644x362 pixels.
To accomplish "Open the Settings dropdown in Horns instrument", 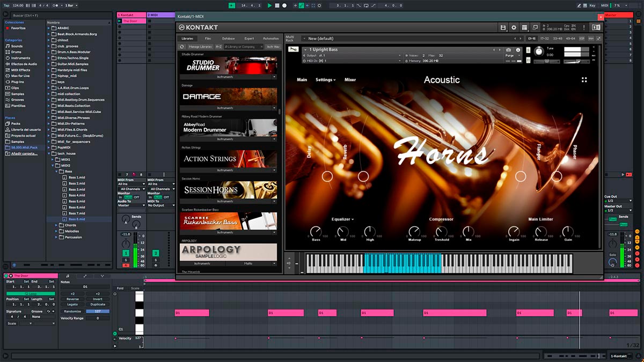I will pyautogui.click(x=326, y=80).
